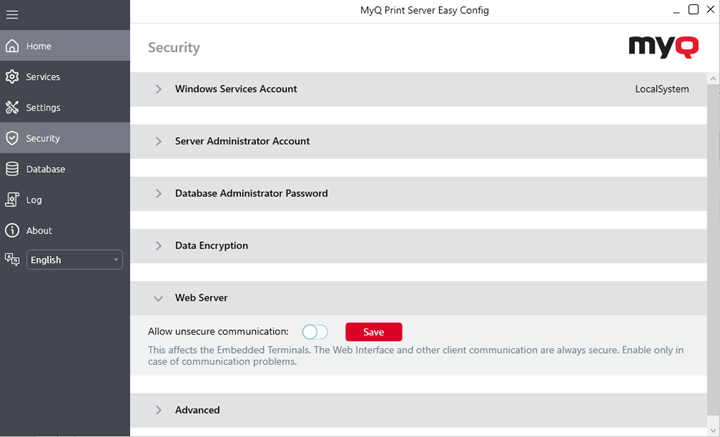Screen dimensions: 720x437
Task: Enable Allow unsecure communication toggle
Action: pyautogui.click(x=315, y=332)
